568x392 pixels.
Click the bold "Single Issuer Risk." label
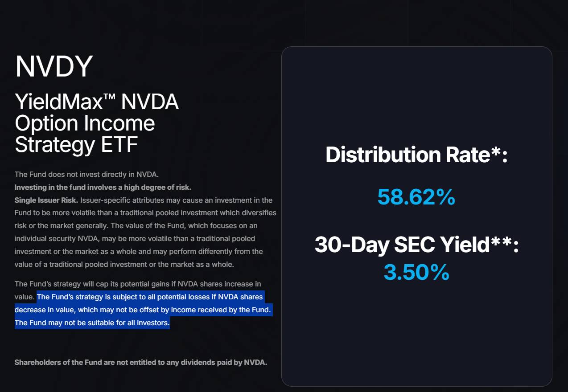tap(46, 200)
